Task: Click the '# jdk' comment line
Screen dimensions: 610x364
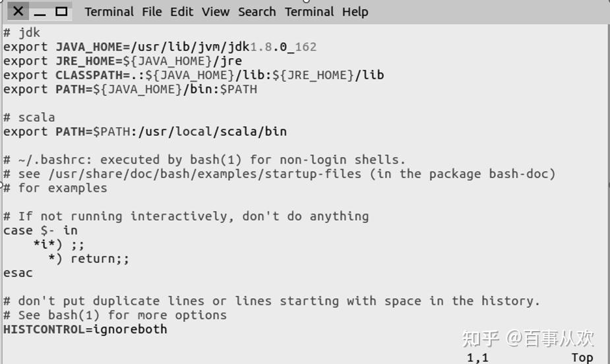Action: coord(22,32)
